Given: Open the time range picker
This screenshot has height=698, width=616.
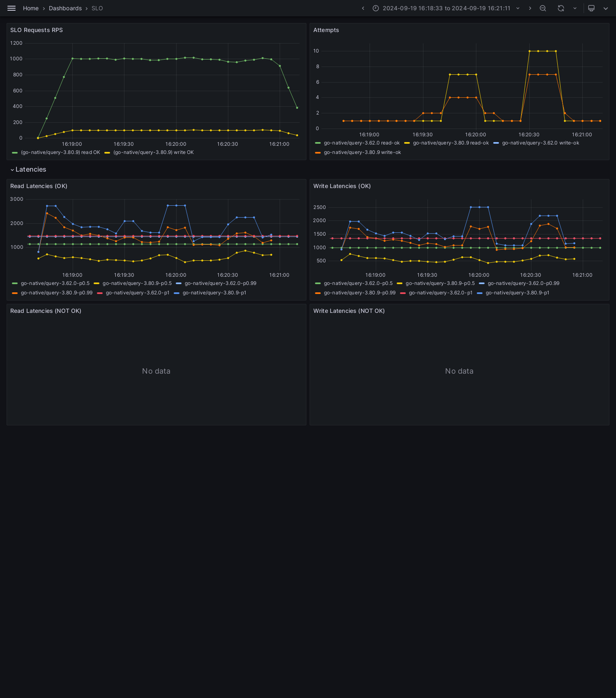Looking at the screenshot, I should tap(446, 8).
